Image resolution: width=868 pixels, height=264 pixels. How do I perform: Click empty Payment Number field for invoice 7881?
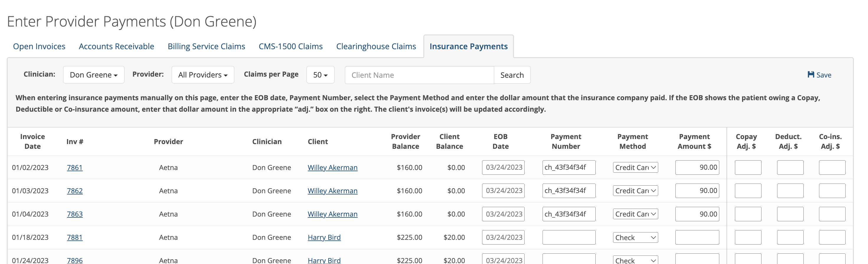pyautogui.click(x=569, y=237)
